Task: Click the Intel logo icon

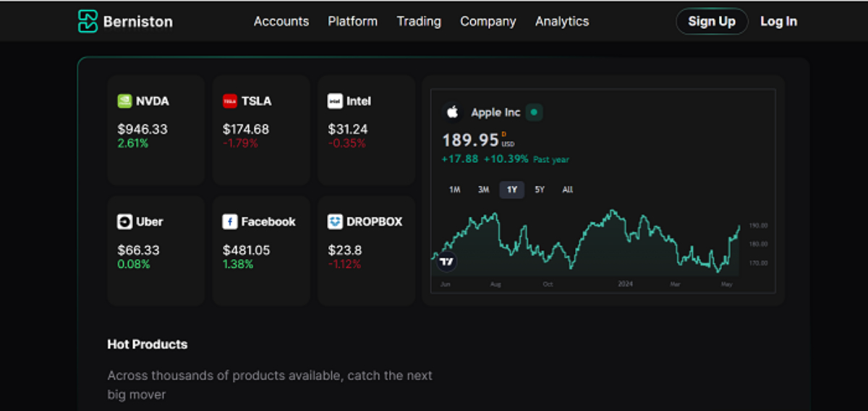Action: coord(335,101)
